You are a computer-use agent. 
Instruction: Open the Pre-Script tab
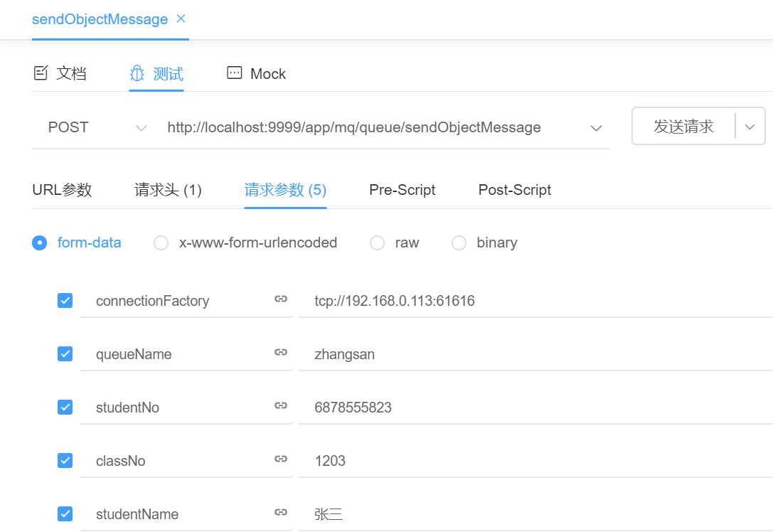402,190
